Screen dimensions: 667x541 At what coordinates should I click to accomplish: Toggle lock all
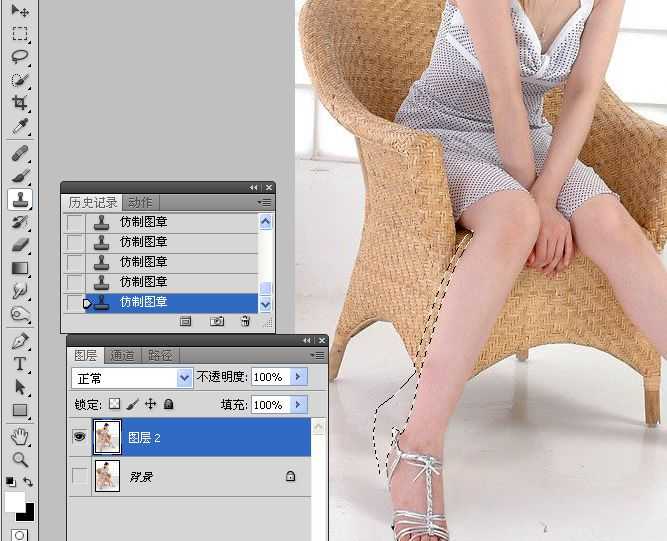168,404
